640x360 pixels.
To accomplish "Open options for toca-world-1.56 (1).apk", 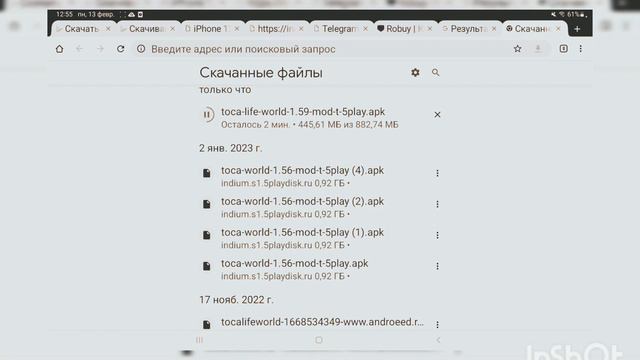I will click(437, 235).
